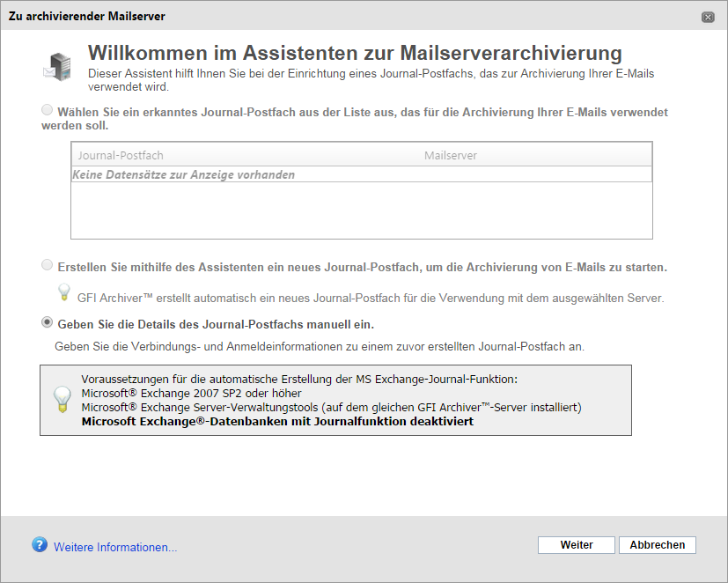Click the lightbulb icon beside GFI Archiver hint
The height and width of the screenshot is (583, 728).
click(x=64, y=292)
